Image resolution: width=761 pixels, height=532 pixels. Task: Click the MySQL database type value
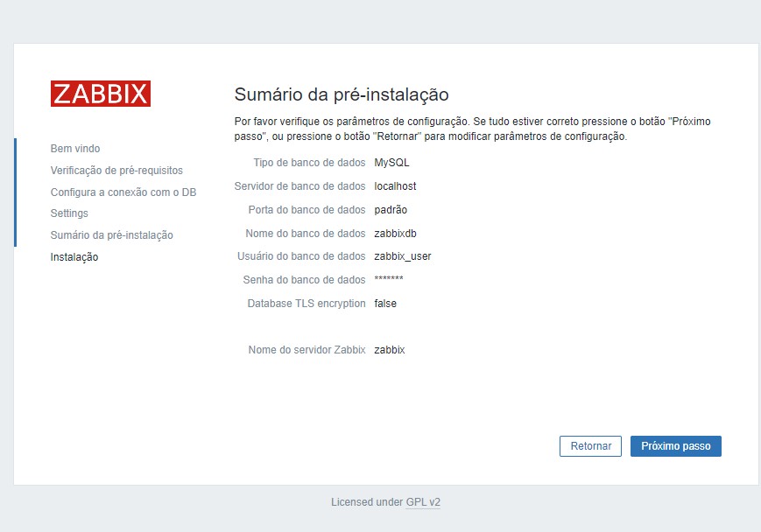tap(391, 162)
